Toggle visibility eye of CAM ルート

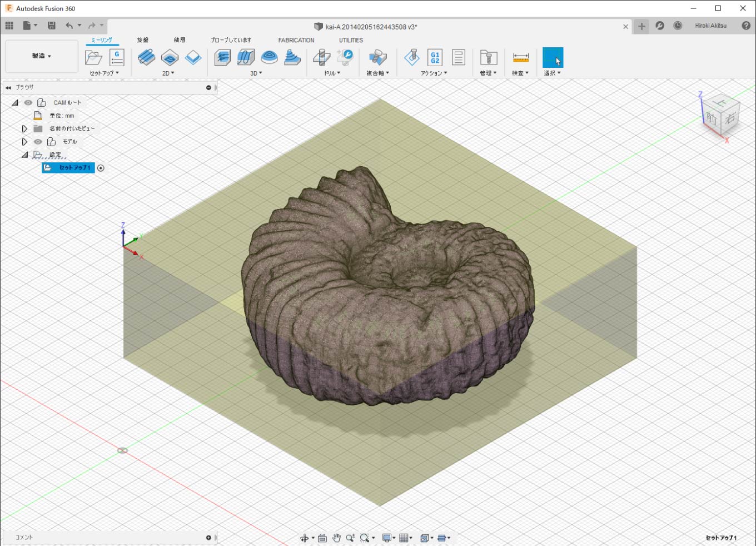28,103
